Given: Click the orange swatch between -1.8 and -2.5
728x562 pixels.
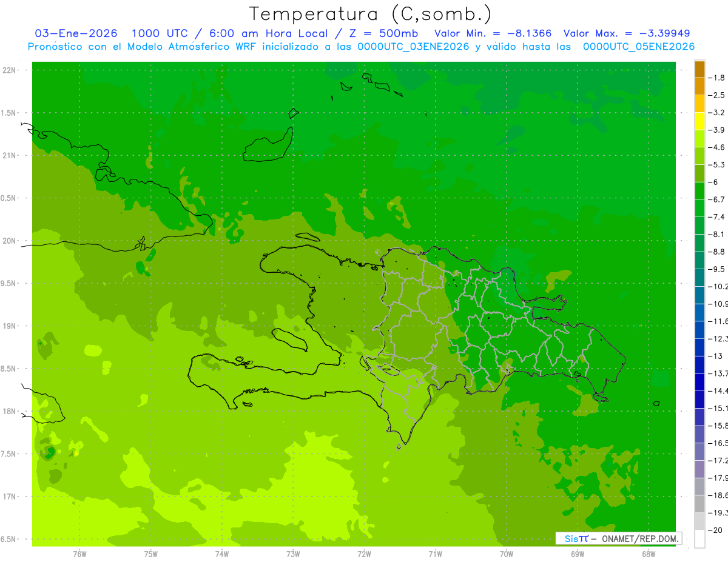Looking at the screenshot, I should pos(699,86).
